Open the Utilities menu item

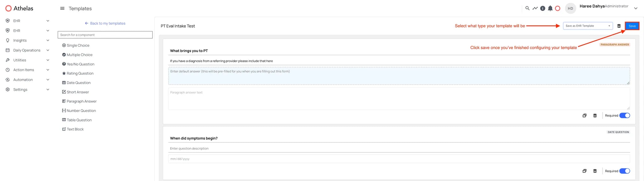tap(19, 60)
